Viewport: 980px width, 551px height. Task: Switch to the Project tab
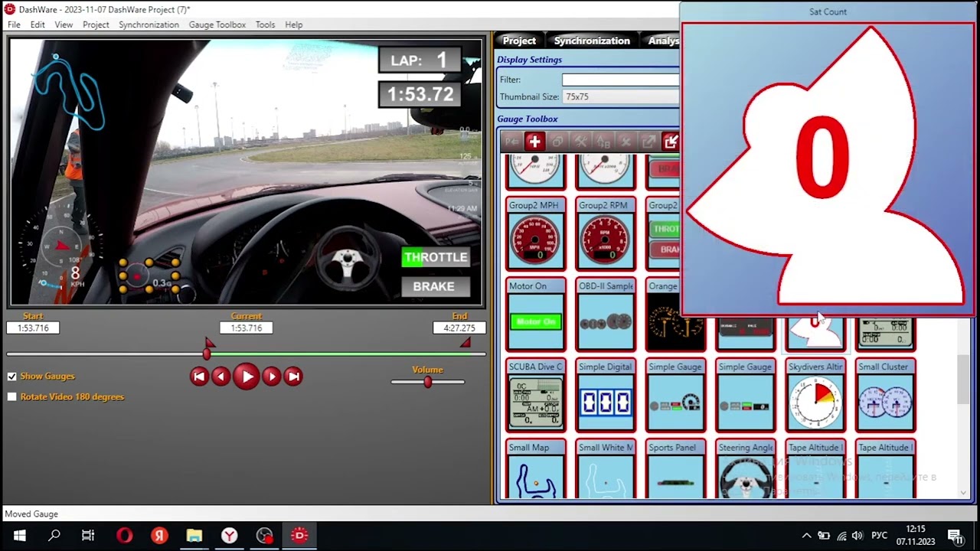(x=519, y=41)
